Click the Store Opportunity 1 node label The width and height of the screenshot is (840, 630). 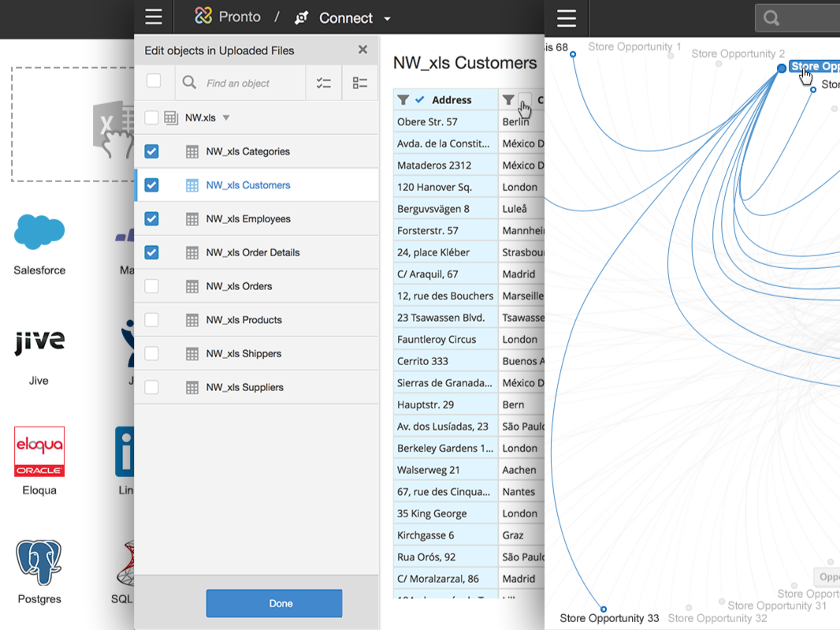tap(634, 47)
